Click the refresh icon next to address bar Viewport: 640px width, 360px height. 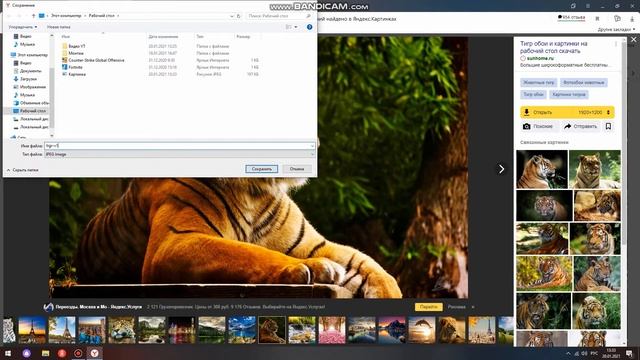click(239, 16)
